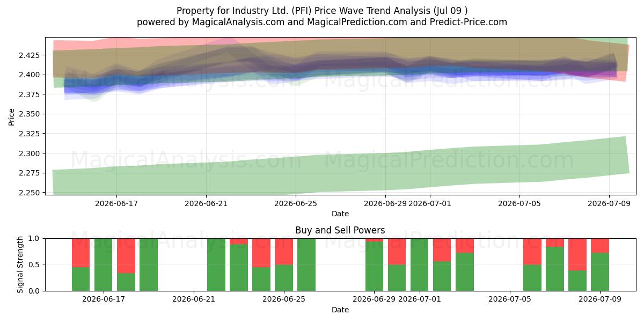Click the 2026-06-25 date label on the price chart axis
This screenshot has height=322, width=644.
296,203
